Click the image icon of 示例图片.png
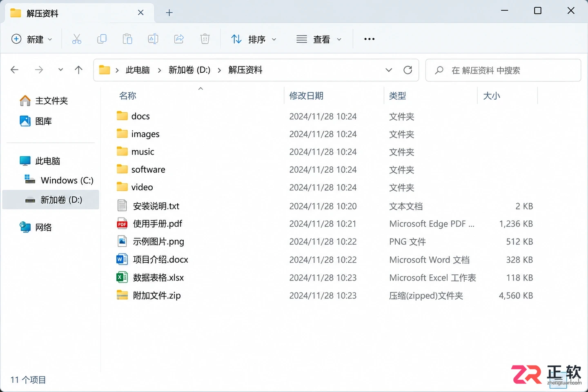 (122, 241)
